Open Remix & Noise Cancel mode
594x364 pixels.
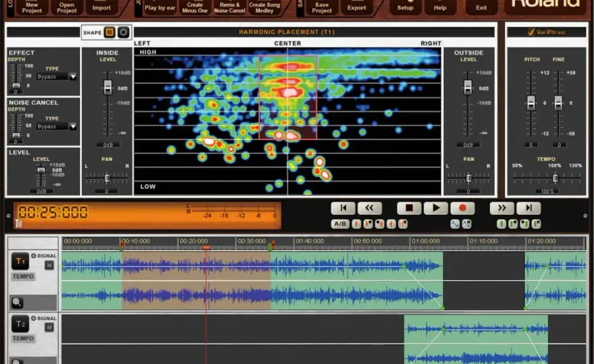230,7
